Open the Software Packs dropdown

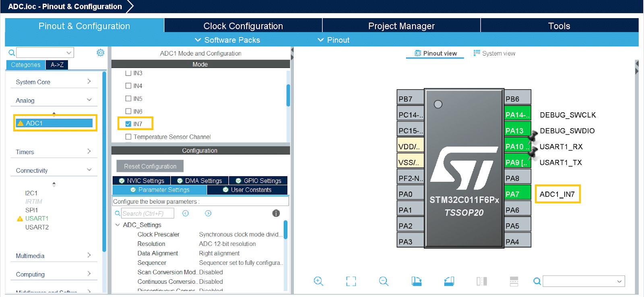tap(227, 40)
